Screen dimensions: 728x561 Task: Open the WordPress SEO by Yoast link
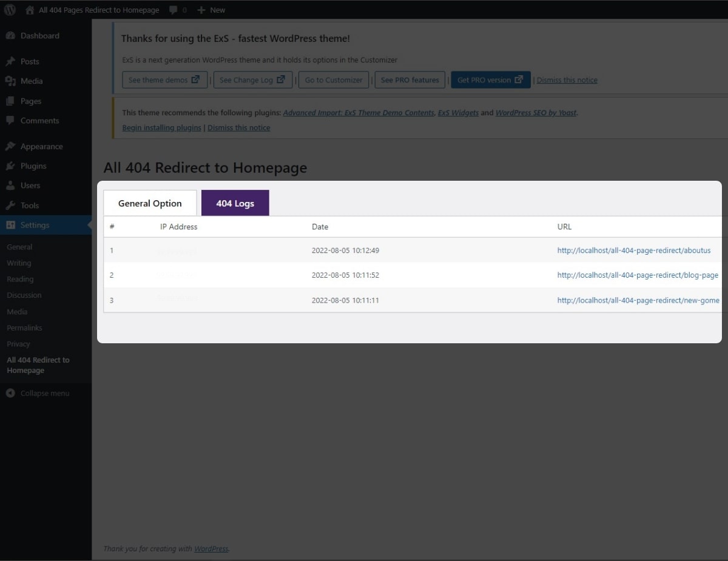(x=536, y=113)
